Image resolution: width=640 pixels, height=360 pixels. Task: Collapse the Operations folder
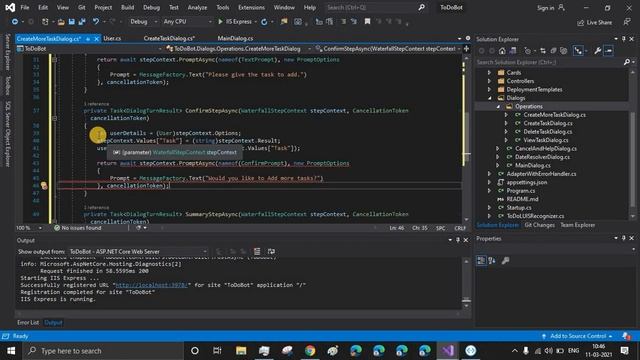(498, 107)
